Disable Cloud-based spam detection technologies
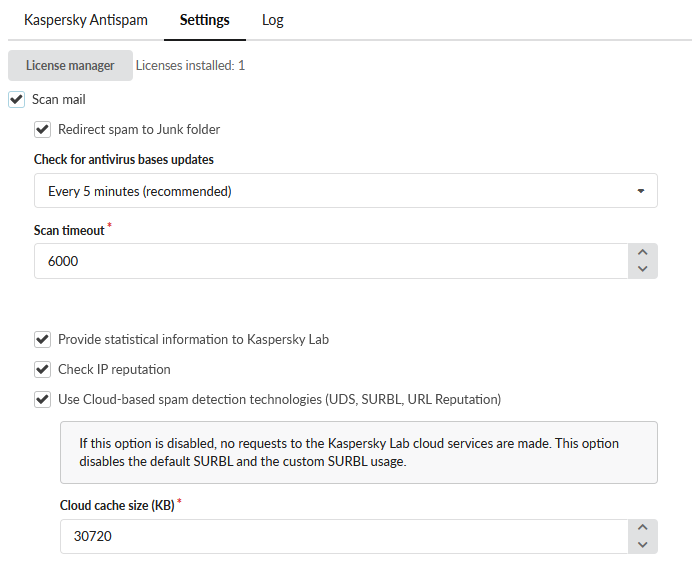The height and width of the screenshot is (578, 692). click(x=42, y=399)
